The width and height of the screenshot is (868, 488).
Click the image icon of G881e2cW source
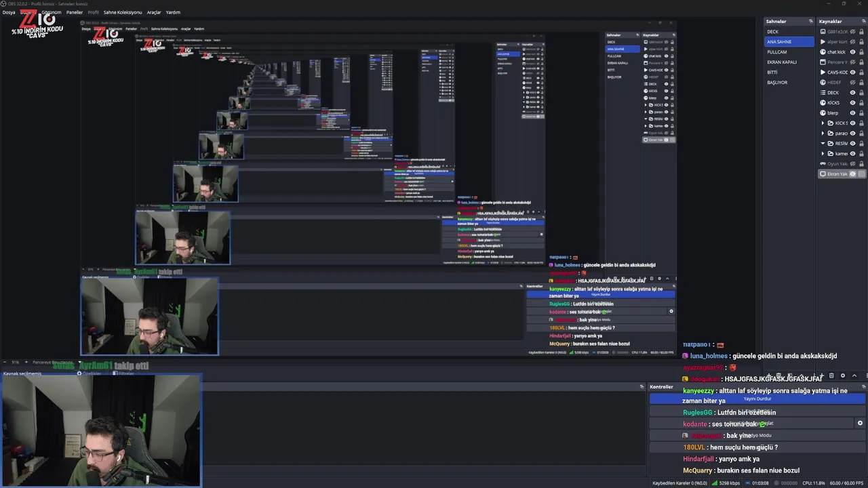pyautogui.click(x=823, y=32)
